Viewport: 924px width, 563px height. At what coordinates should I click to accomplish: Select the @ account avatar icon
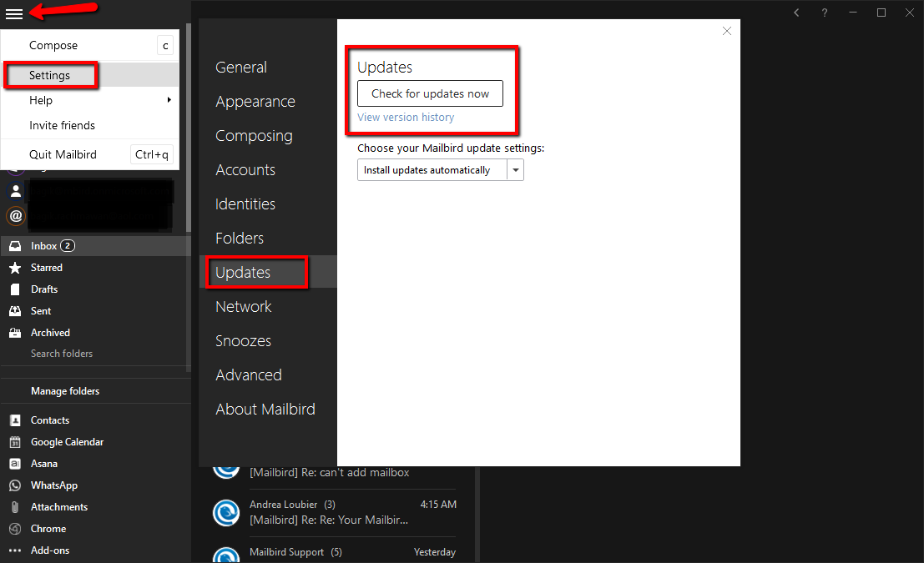[x=16, y=215]
